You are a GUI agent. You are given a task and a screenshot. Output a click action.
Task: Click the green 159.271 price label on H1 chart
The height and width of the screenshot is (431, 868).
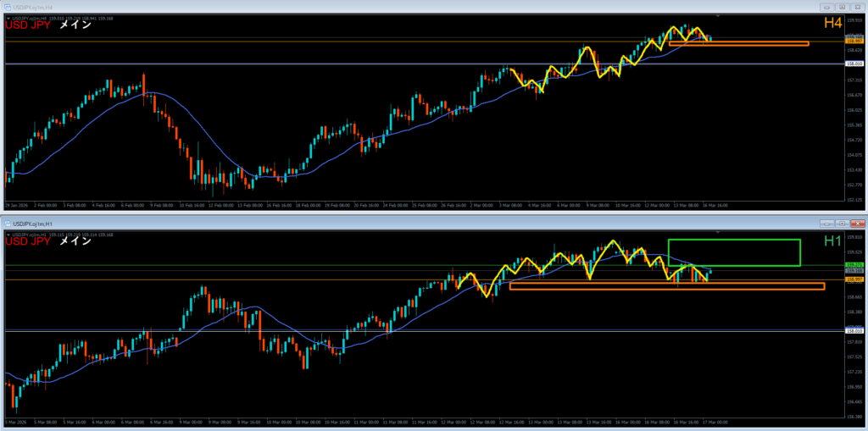point(853,265)
